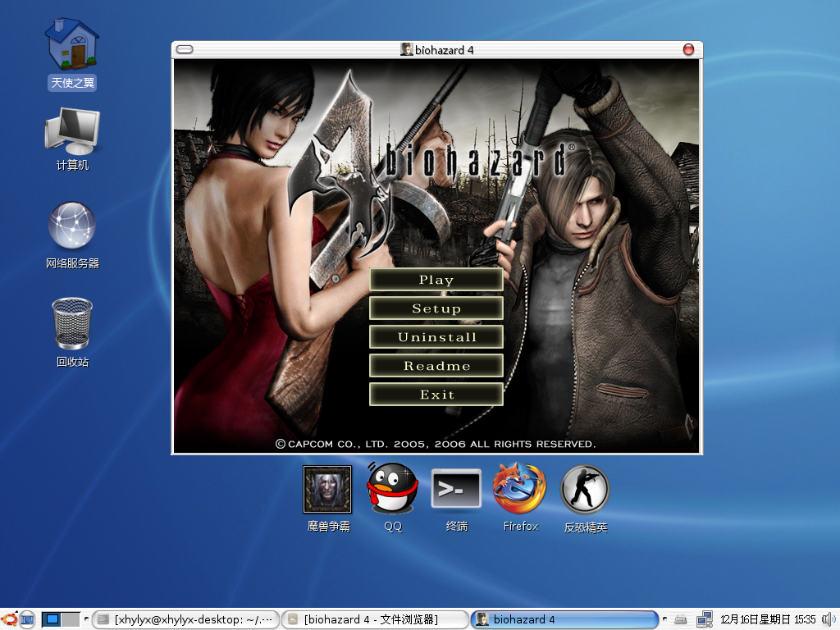Image resolution: width=840 pixels, height=630 pixels.
Task: Activate the biohazard 4 文件浏览器 taskbar entry
Action: 375,620
